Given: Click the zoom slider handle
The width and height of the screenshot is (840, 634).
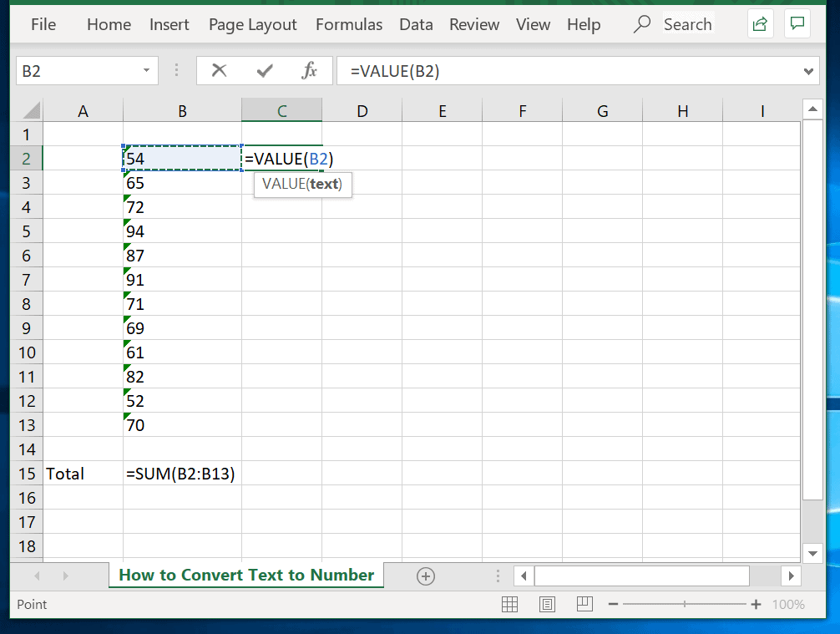Looking at the screenshot, I should tap(685, 604).
